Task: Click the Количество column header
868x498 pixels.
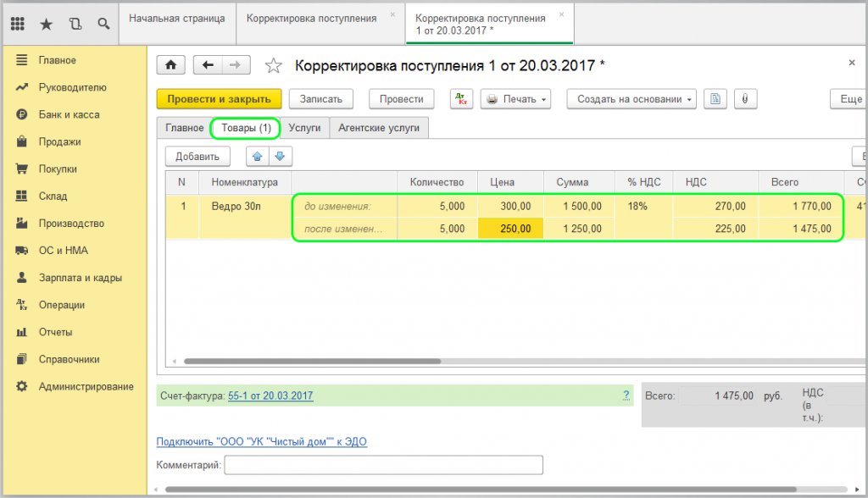Action: click(437, 182)
